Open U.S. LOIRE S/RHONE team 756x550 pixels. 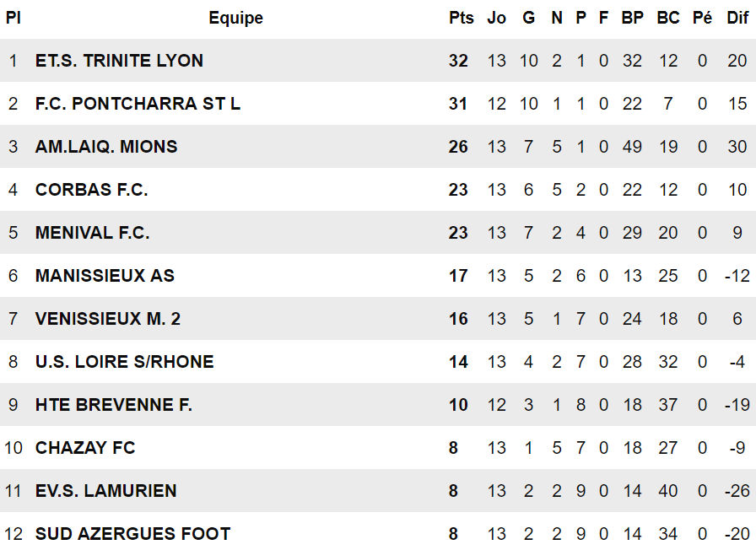pyautogui.click(x=124, y=362)
